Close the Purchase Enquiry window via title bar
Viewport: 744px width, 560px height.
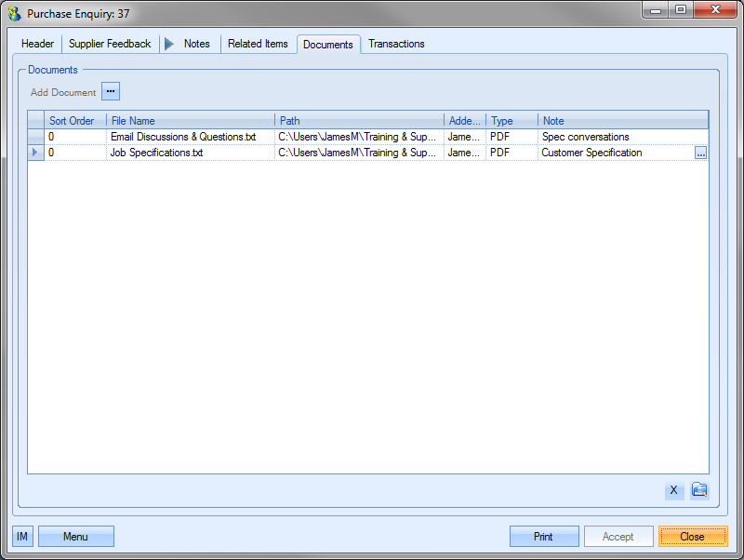coord(715,9)
